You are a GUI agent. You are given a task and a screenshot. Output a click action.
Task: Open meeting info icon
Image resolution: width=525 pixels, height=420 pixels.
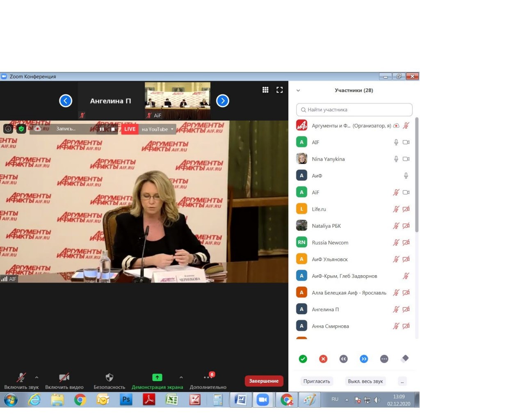pos(8,129)
